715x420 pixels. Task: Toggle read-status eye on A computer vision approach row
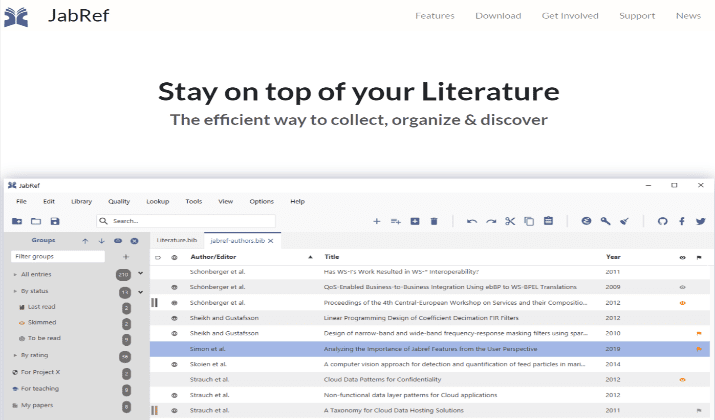tap(174, 365)
